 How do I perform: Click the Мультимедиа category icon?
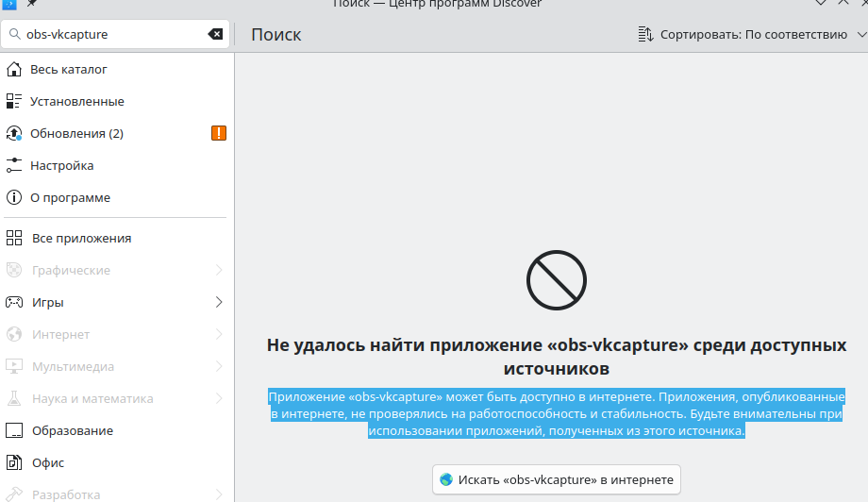tap(14, 366)
